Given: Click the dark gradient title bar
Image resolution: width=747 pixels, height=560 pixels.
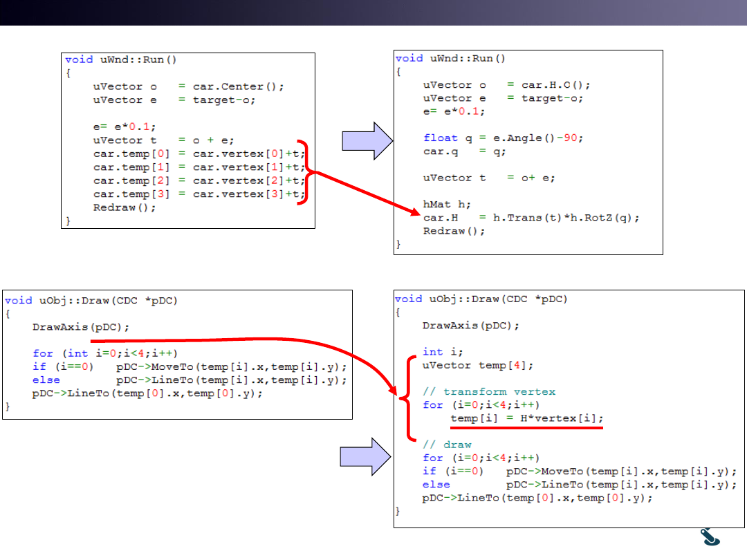Looking at the screenshot, I should point(373,12).
